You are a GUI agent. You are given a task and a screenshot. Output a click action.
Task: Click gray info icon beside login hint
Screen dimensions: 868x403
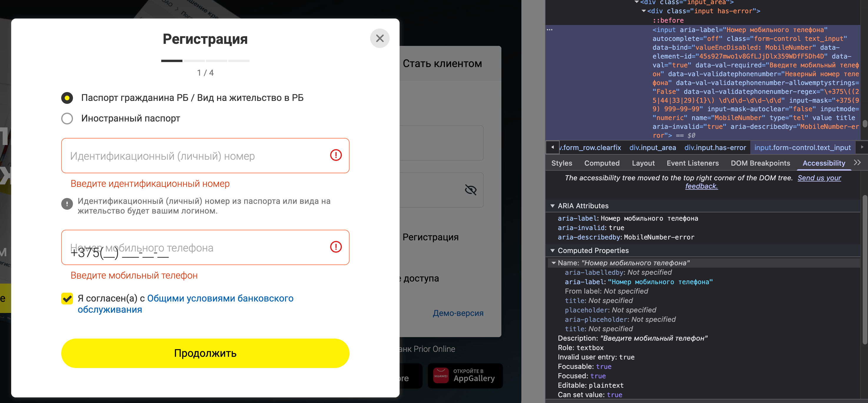coord(67,204)
